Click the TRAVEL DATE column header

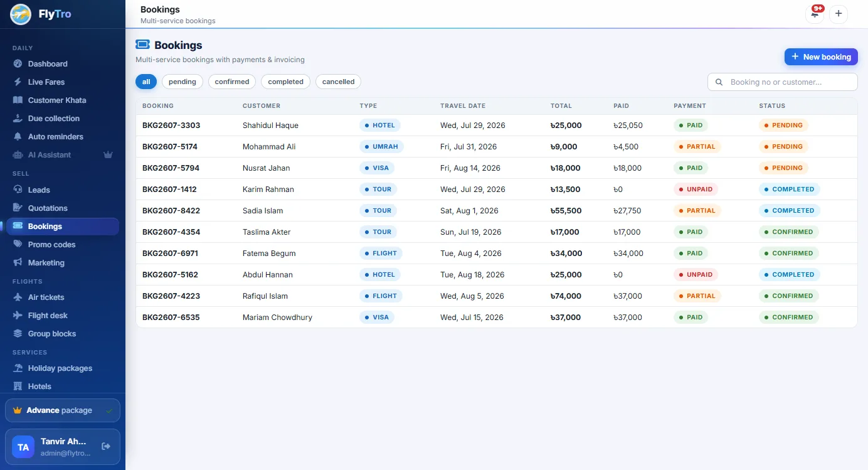463,106
